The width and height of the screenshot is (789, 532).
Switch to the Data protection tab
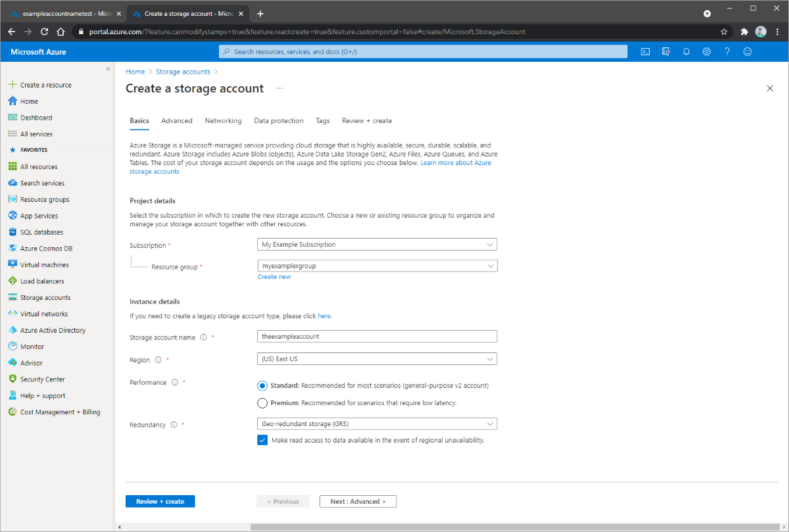[x=278, y=120]
